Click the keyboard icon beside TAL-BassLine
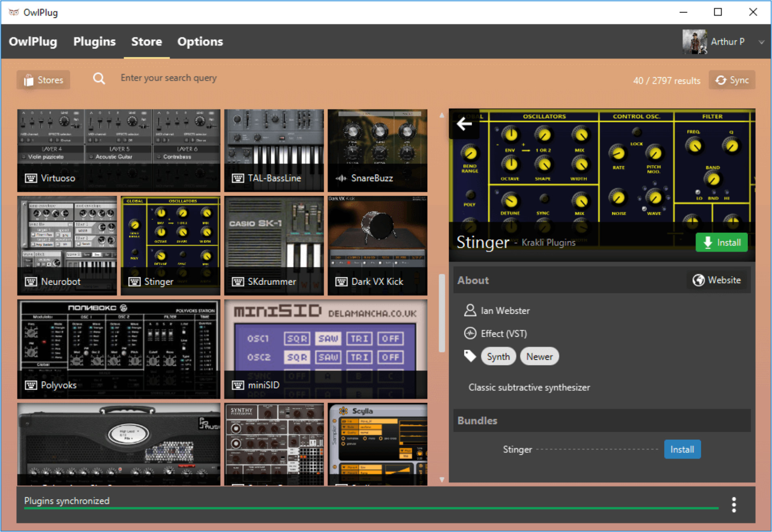Screen dimensions: 772x532 pos(238,178)
